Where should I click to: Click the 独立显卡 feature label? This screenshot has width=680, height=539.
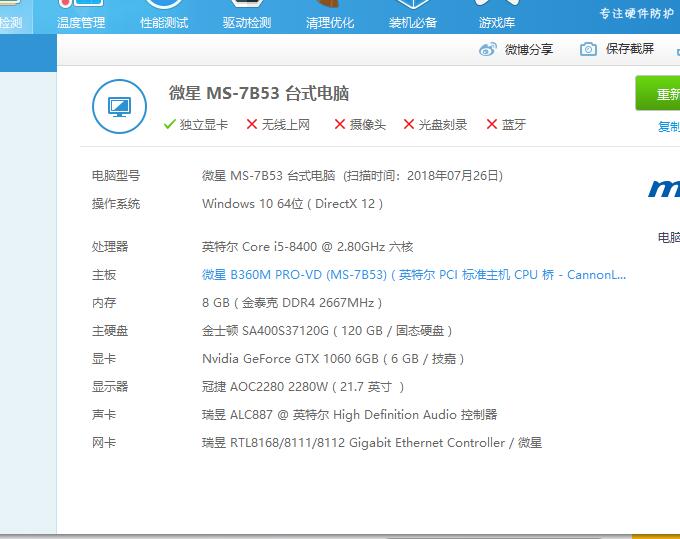click(x=203, y=125)
